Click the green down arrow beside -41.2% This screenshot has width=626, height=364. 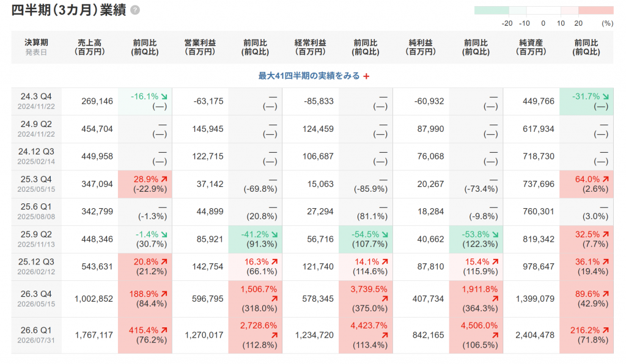pyautogui.click(x=274, y=235)
